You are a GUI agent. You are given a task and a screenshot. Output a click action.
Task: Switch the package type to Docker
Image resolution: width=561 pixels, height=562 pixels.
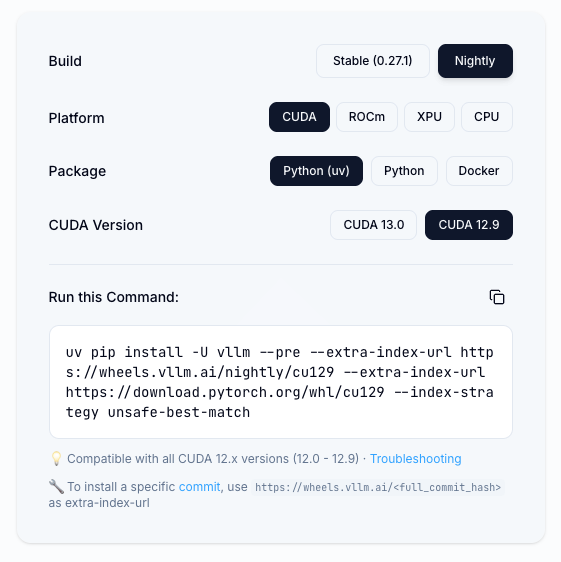coord(479,171)
